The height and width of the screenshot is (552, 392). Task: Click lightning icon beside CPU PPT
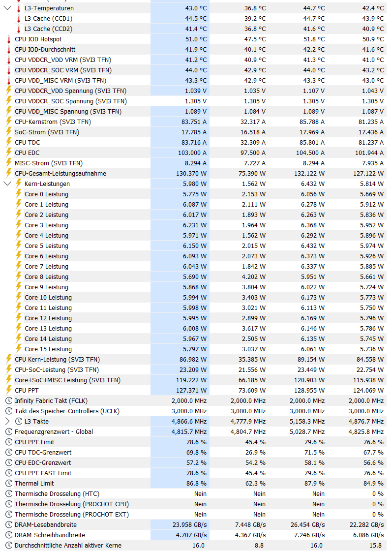[x=9, y=390]
